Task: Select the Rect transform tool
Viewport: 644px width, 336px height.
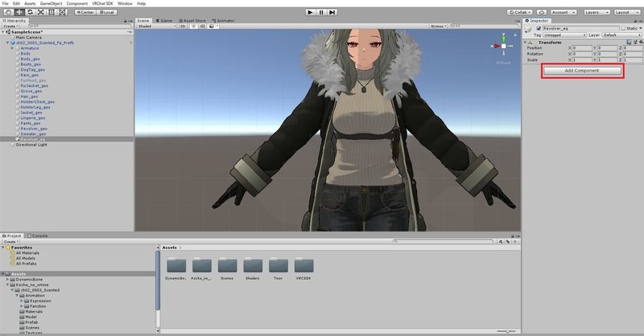Action: pos(52,12)
